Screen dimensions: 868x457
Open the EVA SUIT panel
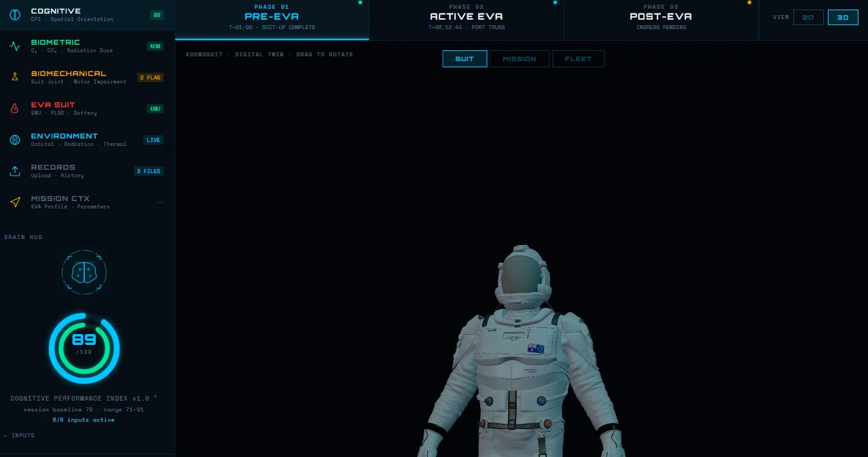(x=87, y=109)
